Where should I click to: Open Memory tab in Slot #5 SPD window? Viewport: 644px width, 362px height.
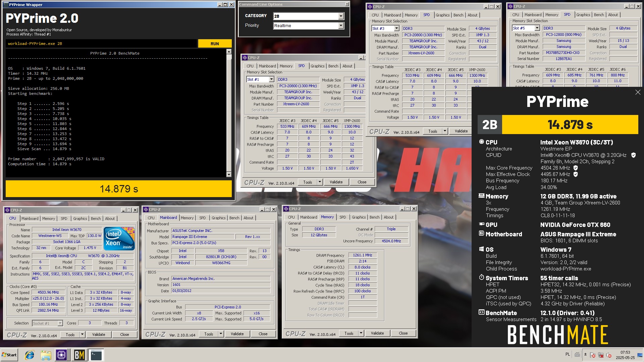552,15
